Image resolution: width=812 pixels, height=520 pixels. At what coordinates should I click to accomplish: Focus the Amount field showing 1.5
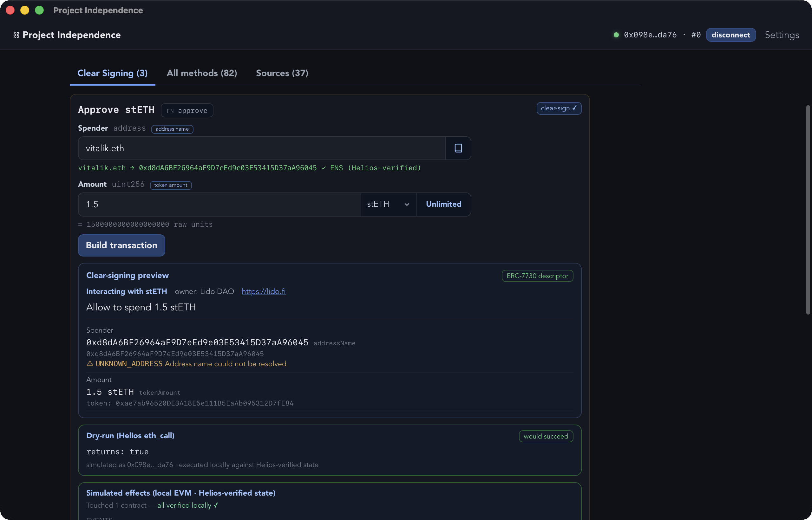[219, 204]
